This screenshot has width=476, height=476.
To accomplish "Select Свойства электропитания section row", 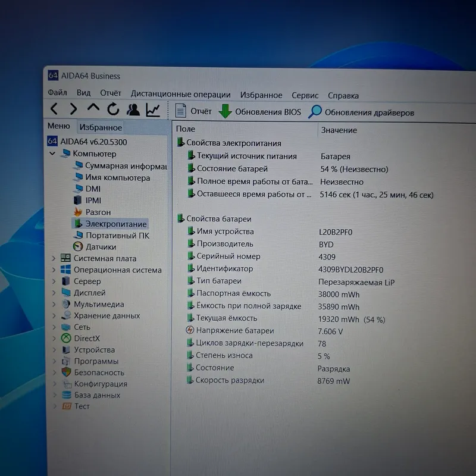I will [229, 143].
